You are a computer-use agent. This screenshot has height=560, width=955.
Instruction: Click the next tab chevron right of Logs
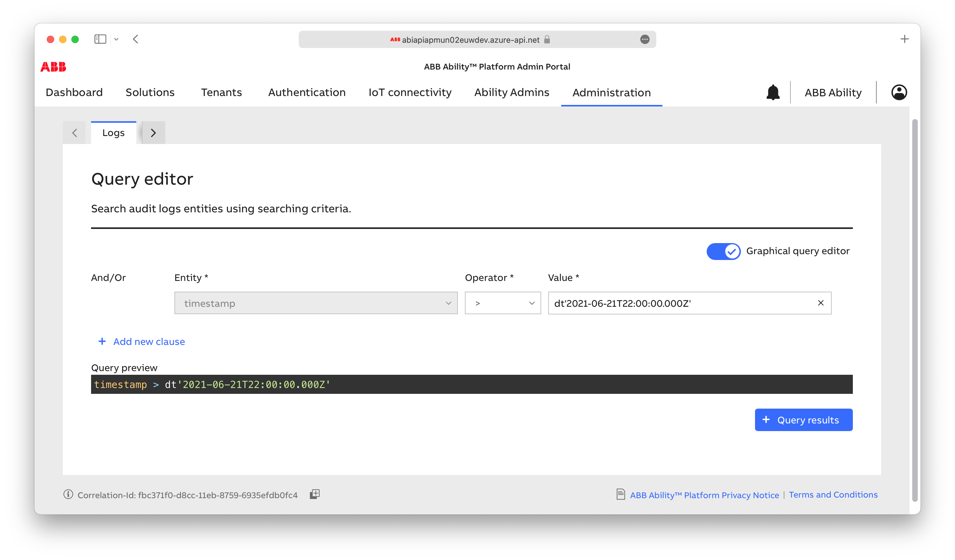(153, 133)
